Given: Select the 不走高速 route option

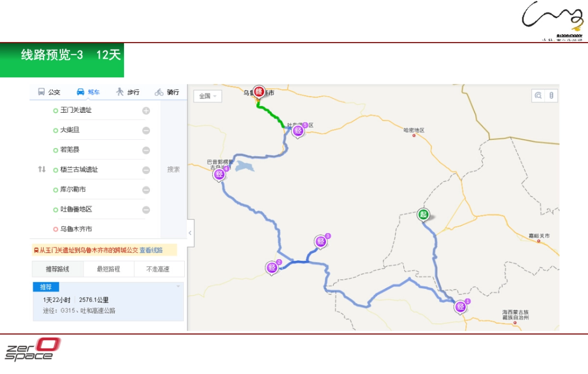Looking at the screenshot, I should pos(158,269).
